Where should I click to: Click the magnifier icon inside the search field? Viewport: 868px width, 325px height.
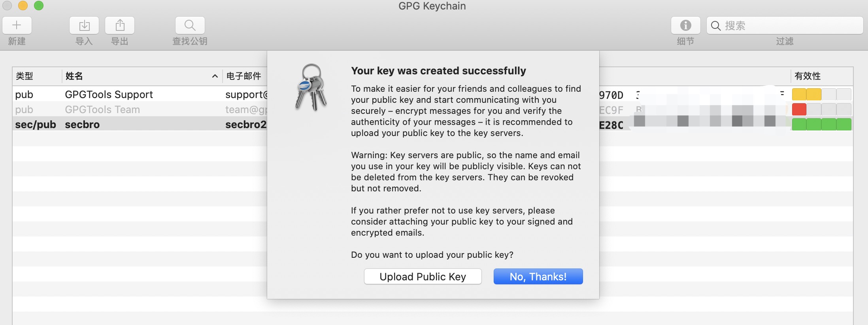coord(716,26)
